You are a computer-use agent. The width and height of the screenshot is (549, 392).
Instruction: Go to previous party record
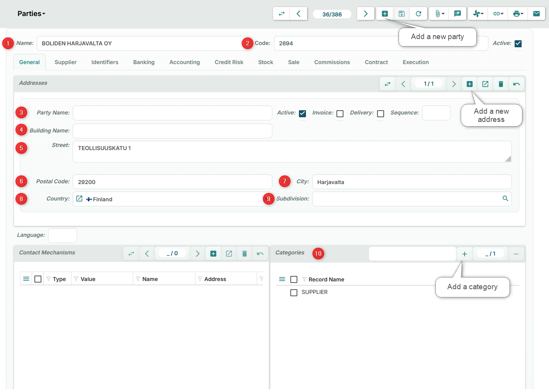click(x=299, y=14)
